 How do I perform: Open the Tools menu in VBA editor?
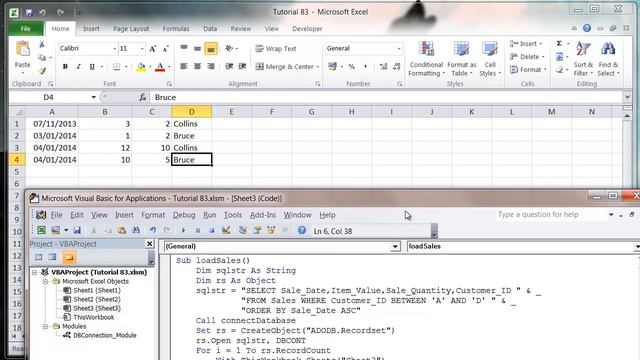pyautogui.click(x=233, y=215)
